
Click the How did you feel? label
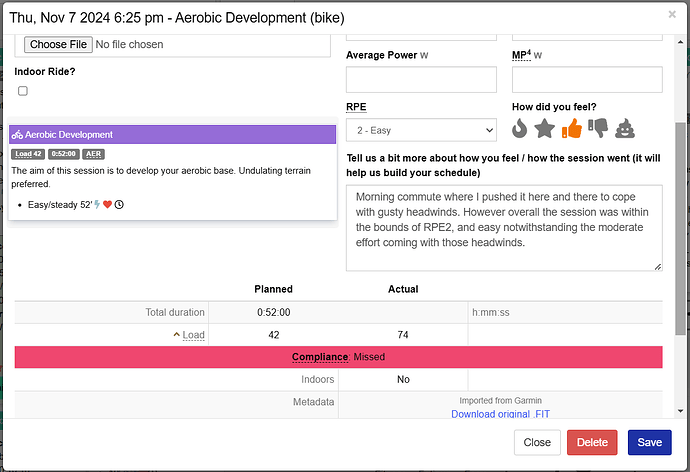(554, 107)
